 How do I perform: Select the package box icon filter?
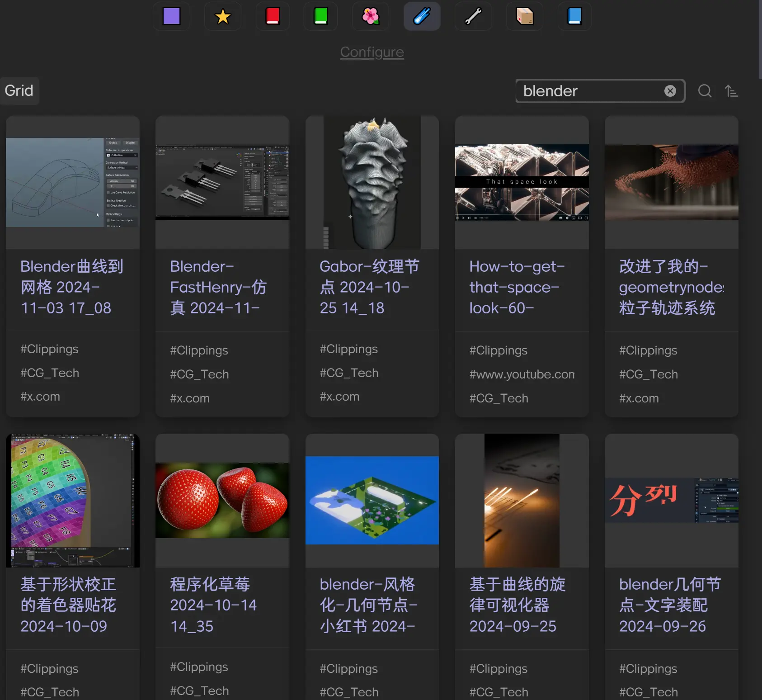pos(525,16)
